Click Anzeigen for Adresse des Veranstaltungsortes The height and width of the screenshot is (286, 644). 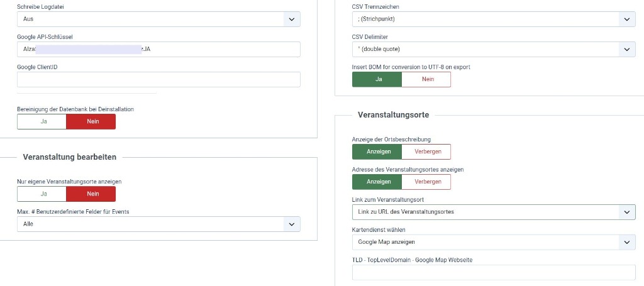377,182
